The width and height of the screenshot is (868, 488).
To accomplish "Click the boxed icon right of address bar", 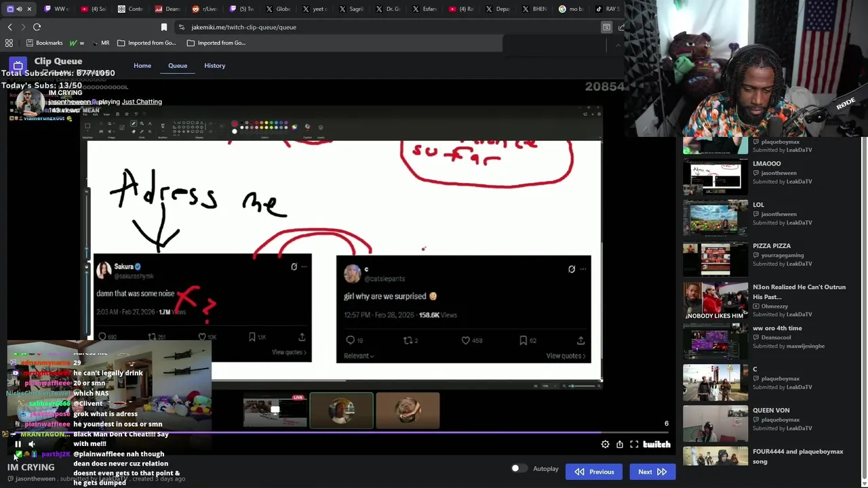I will [x=606, y=27].
